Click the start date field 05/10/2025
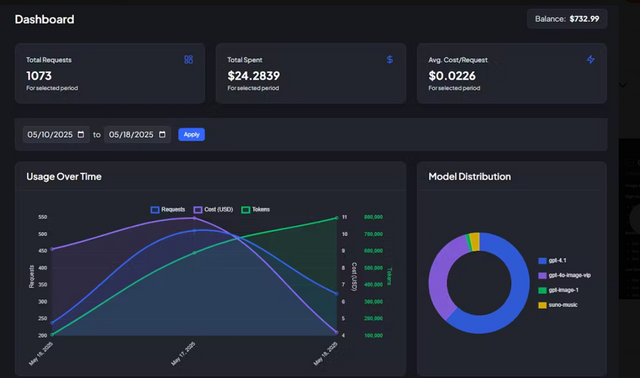 [x=56, y=134]
